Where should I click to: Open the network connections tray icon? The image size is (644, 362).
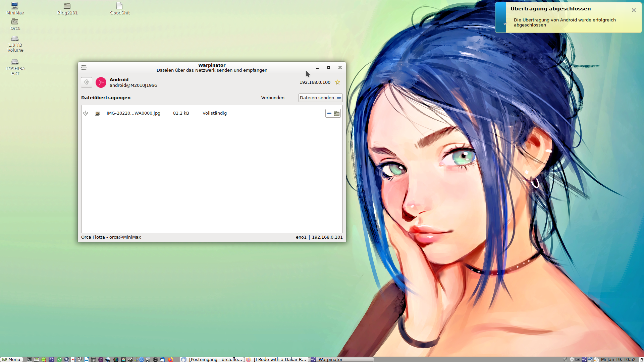(590, 359)
